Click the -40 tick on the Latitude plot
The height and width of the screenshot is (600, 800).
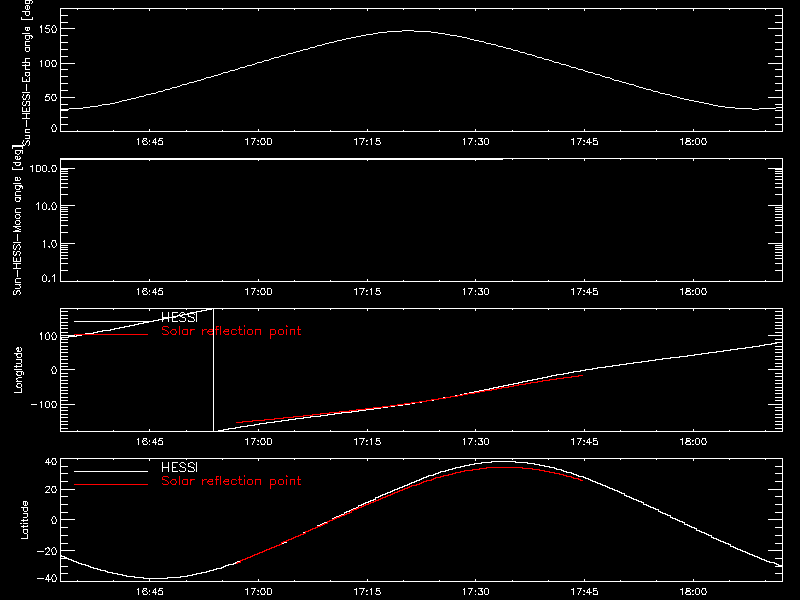[47, 579]
